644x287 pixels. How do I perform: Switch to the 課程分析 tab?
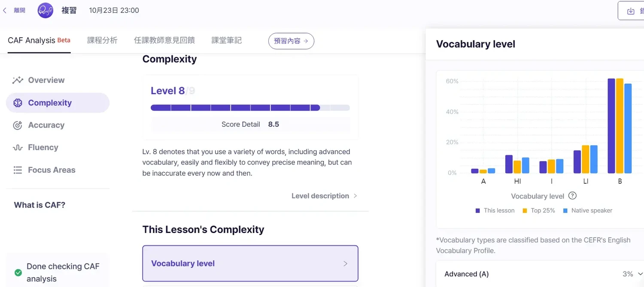[102, 40]
